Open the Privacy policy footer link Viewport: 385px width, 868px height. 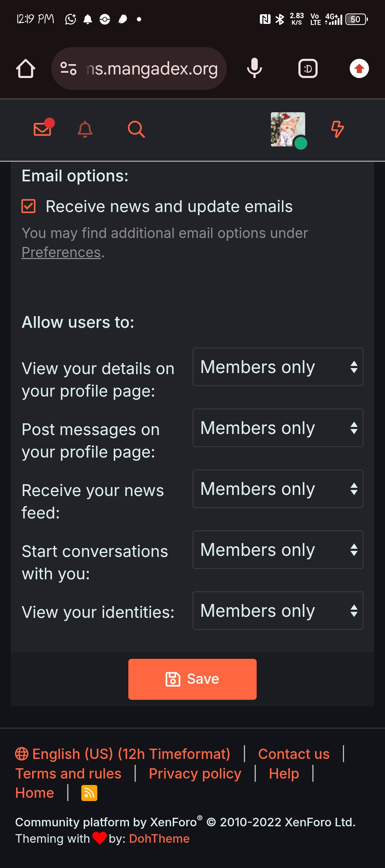(195, 774)
